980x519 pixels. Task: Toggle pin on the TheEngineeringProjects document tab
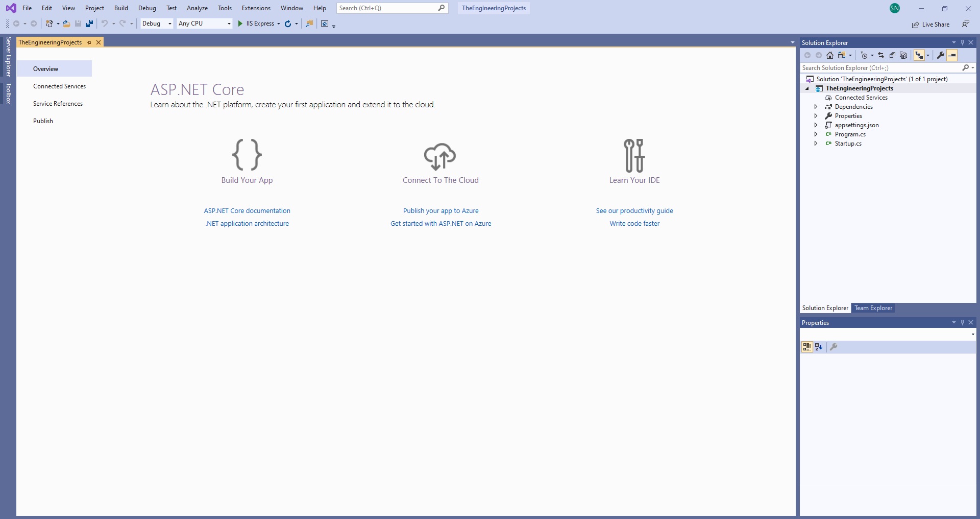click(89, 42)
